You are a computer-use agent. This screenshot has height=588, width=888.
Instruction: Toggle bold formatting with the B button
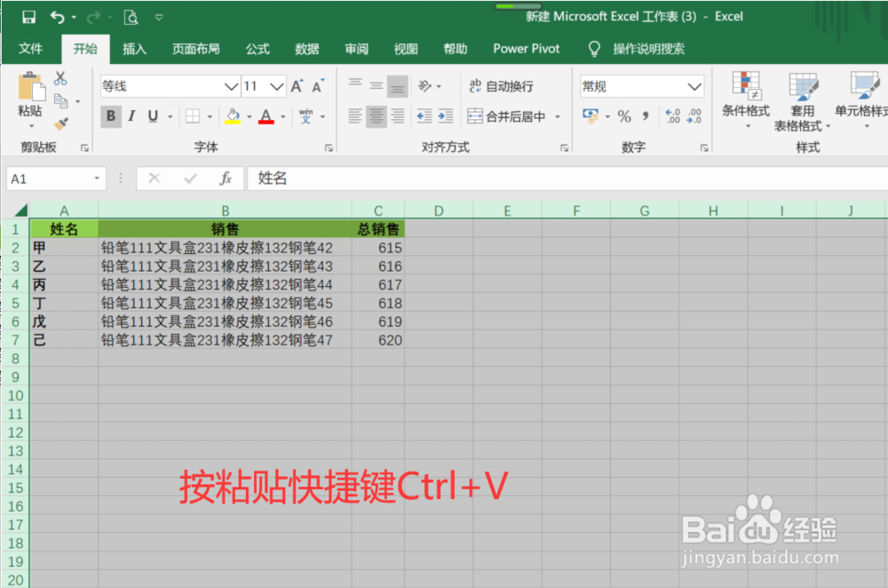click(111, 114)
